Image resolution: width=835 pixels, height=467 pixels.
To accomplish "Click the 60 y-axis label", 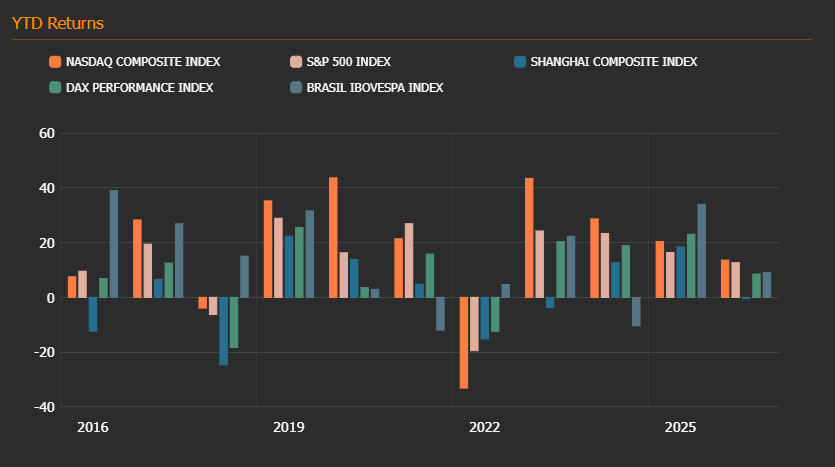I will pyautogui.click(x=47, y=134).
